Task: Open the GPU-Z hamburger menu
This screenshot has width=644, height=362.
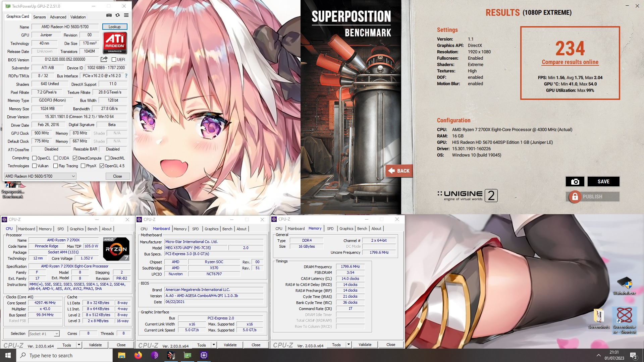Action: click(x=126, y=15)
